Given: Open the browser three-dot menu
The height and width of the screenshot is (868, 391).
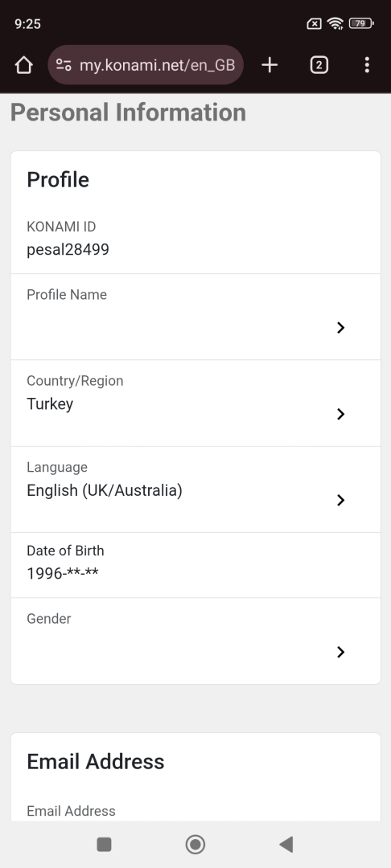Looking at the screenshot, I should click(367, 65).
